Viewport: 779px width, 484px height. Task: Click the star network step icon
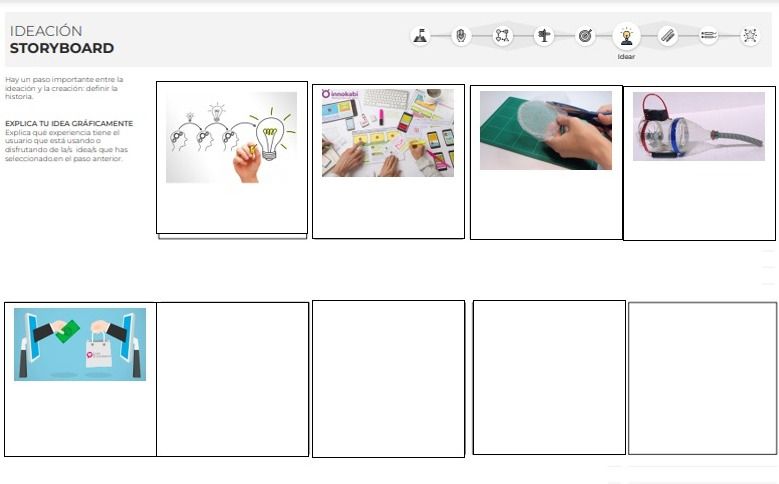(x=750, y=36)
